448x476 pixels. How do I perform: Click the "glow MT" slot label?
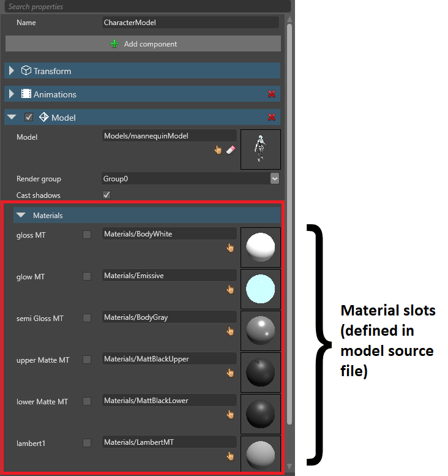click(31, 277)
